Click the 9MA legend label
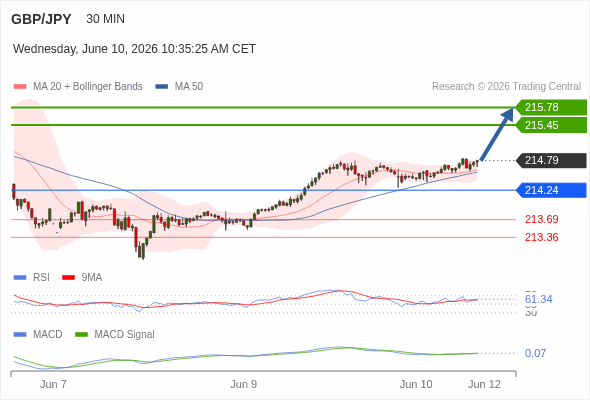 click(92, 277)
